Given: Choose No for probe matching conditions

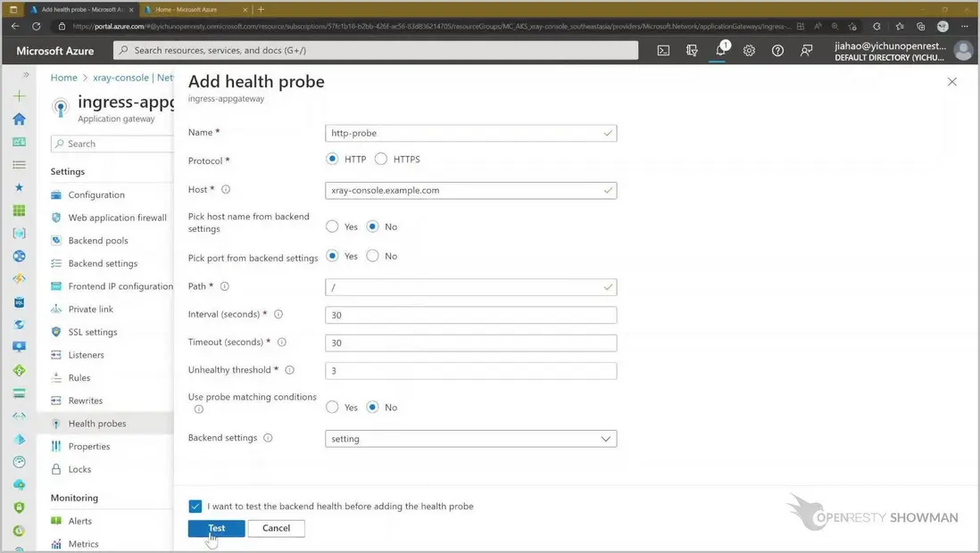Looking at the screenshot, I should pyautogui.click(x=372, y=407).
